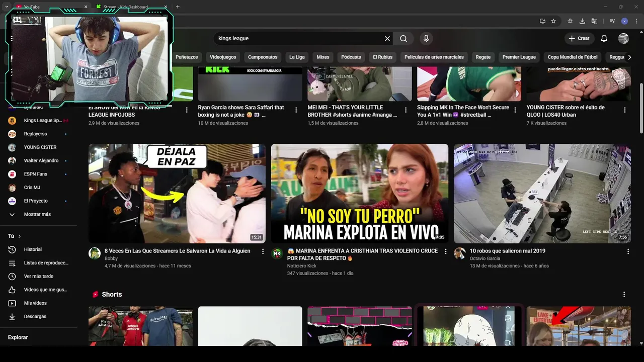Open store robbery video thumbnail
Image resolution: width=644 pixels, height=362 pixels.
tap(542, 194)
